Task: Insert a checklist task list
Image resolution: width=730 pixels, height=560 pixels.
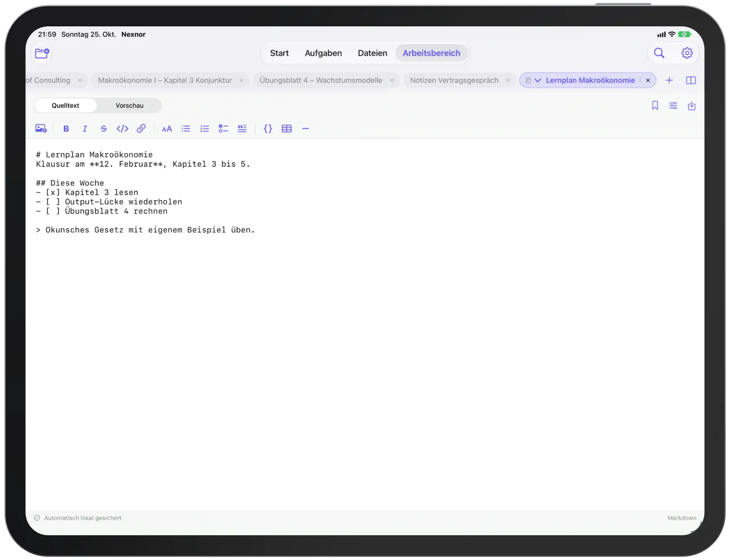Action: [223, 128]
